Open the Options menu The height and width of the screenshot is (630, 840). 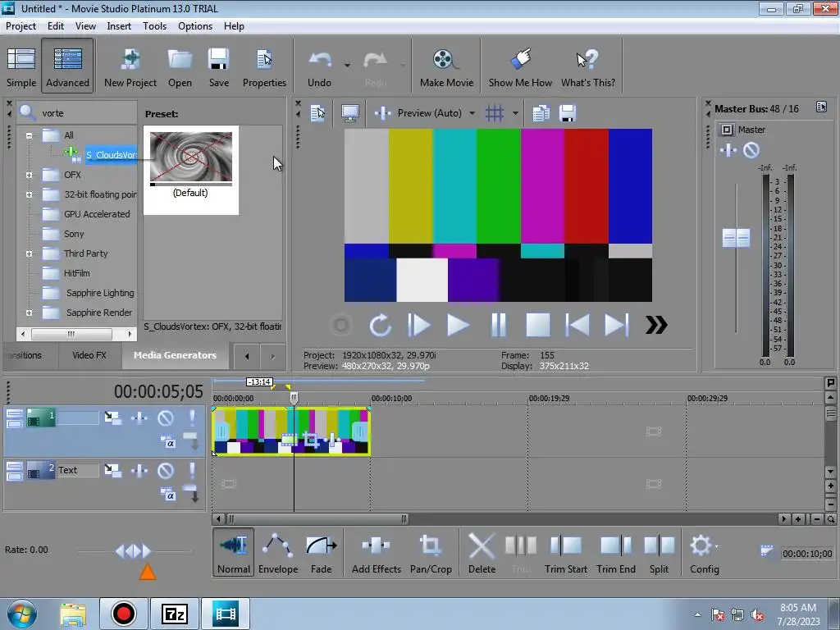click(195, 25)
